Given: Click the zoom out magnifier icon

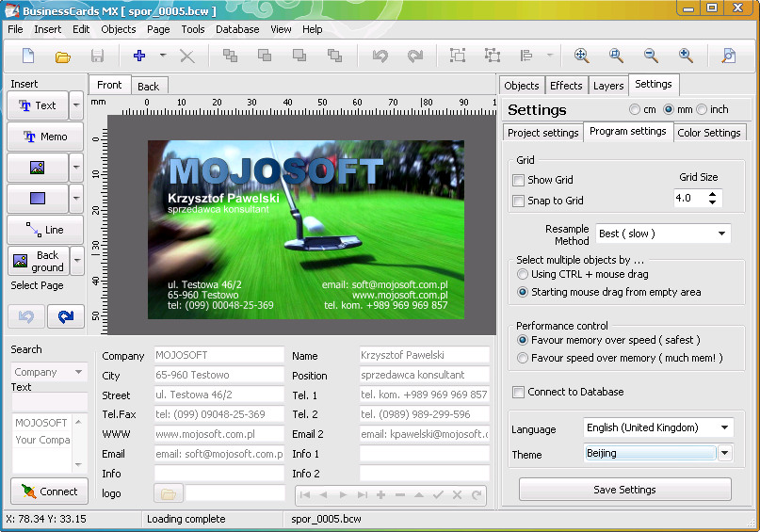Looking at the screenshot, I should [x=651, y=56].
